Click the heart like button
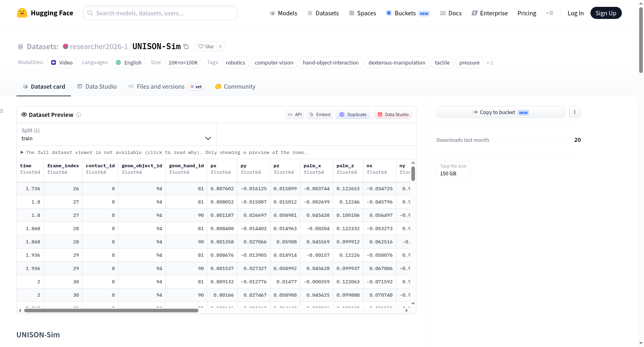This screenshot has width=644, height=347. click(x=206, y=46)
